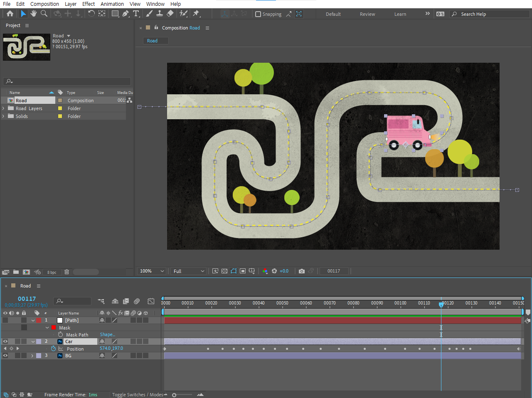The width and height of the screenshot is (532, 398).
Task: Open the Show Channel color dropdown
Action: pyautogui.click(x=265, y=271)
